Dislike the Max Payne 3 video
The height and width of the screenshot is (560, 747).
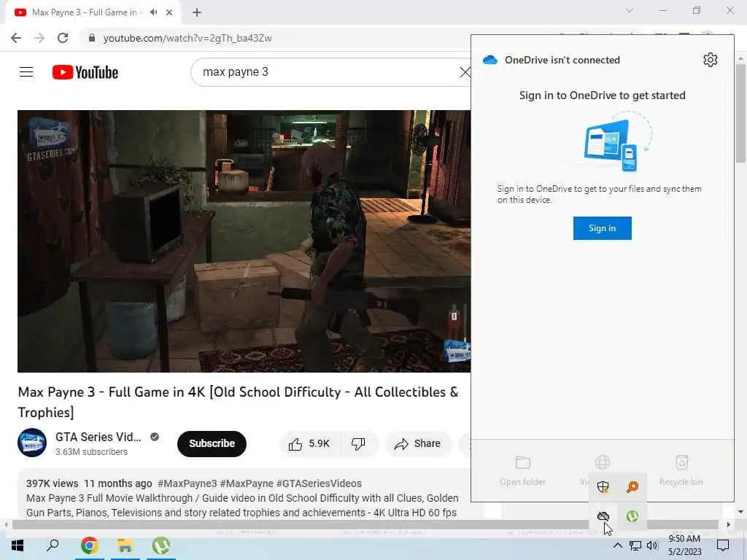[358, 444]
